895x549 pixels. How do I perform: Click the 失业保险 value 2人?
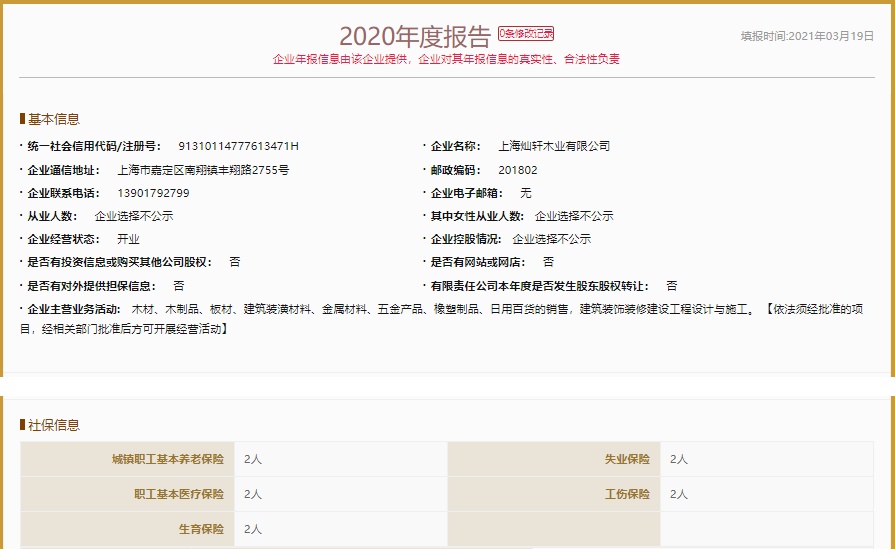[x=679, y=459]
